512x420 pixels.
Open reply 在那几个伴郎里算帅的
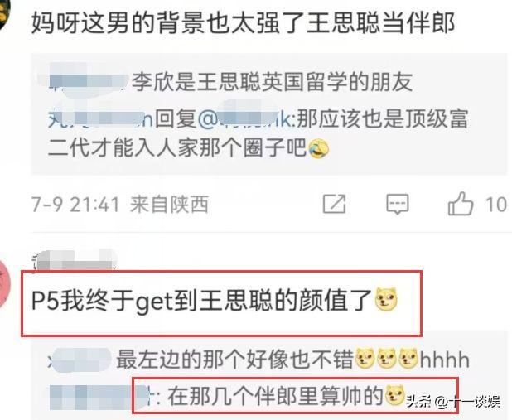click(x=259, y=396)
